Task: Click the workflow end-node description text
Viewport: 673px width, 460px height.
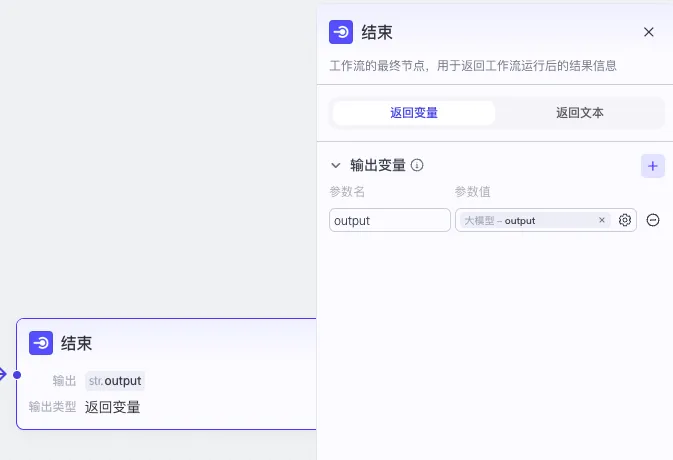Action: point(473,66)
